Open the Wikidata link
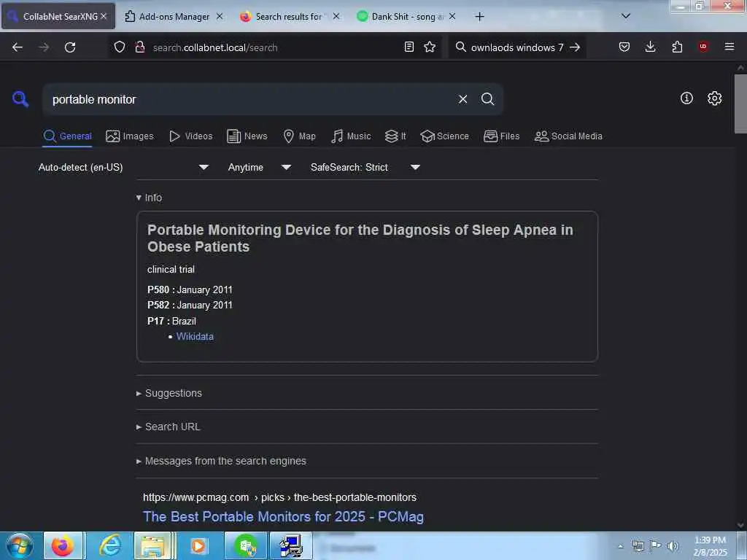Viewport: 747px width, 560px height. tap(195, 336)
